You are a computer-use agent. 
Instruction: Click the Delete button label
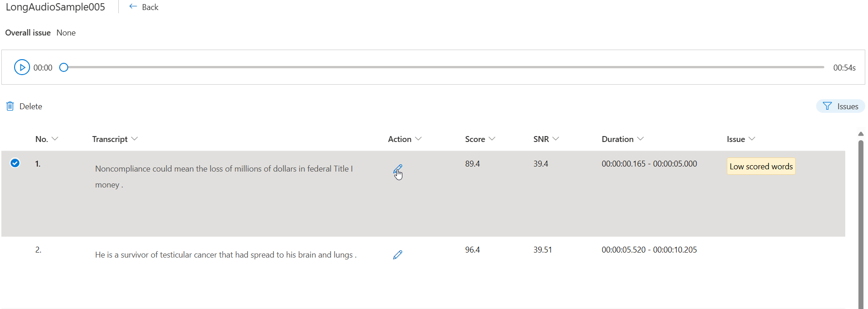point(30,106)
